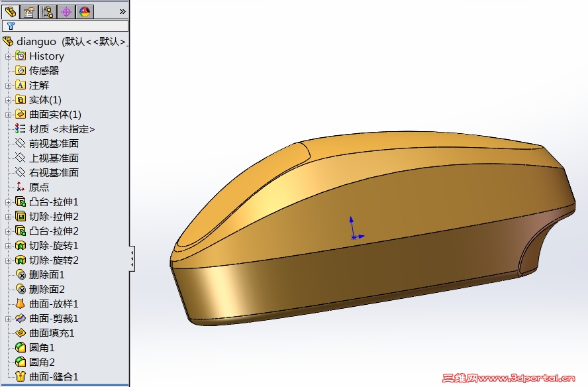Switch to the PropertyManager tab

click(x=29, y=12)
